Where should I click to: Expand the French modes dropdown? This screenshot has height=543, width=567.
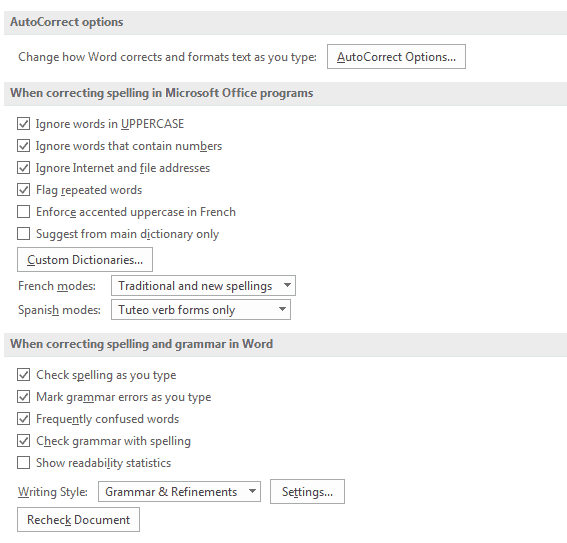(x=287, y=285)
